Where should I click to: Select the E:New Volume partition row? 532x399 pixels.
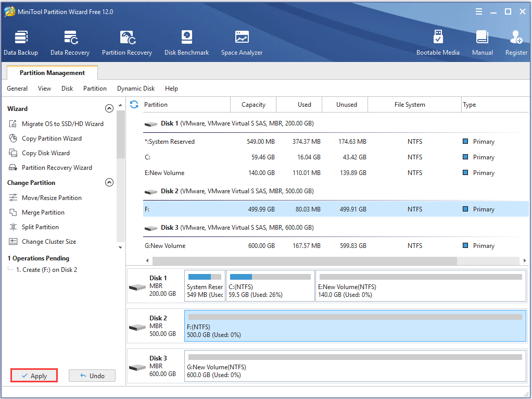[x=336, y=173]
